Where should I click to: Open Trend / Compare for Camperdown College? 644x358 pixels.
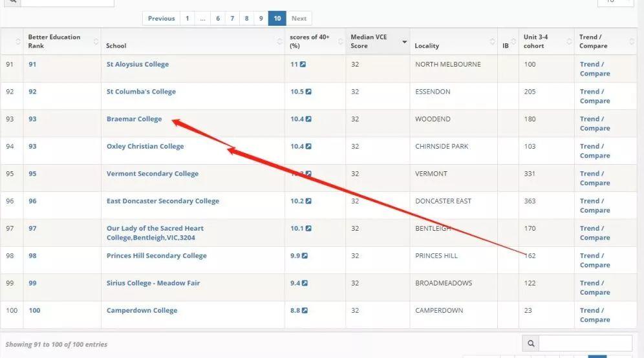click(x=595, y=315)
